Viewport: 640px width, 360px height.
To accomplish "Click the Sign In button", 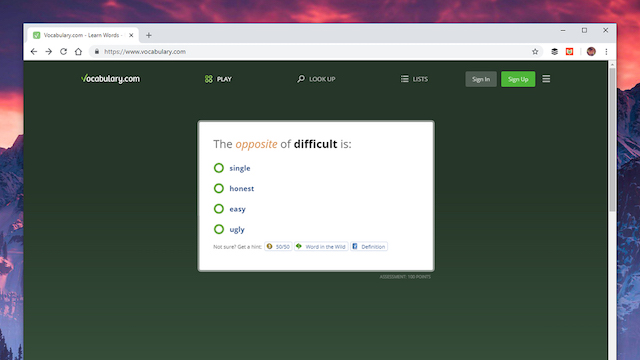I will (481, 79).
